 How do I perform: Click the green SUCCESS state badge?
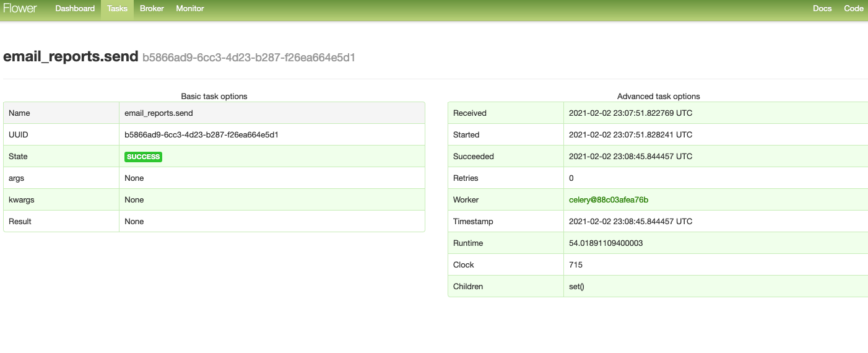click(x=143, y=157)
